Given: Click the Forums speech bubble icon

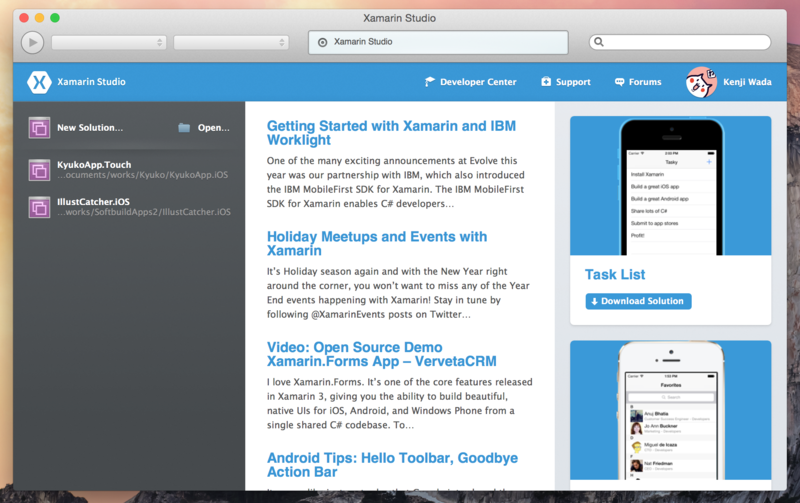Looking at the screenshot, I should 619,82.
